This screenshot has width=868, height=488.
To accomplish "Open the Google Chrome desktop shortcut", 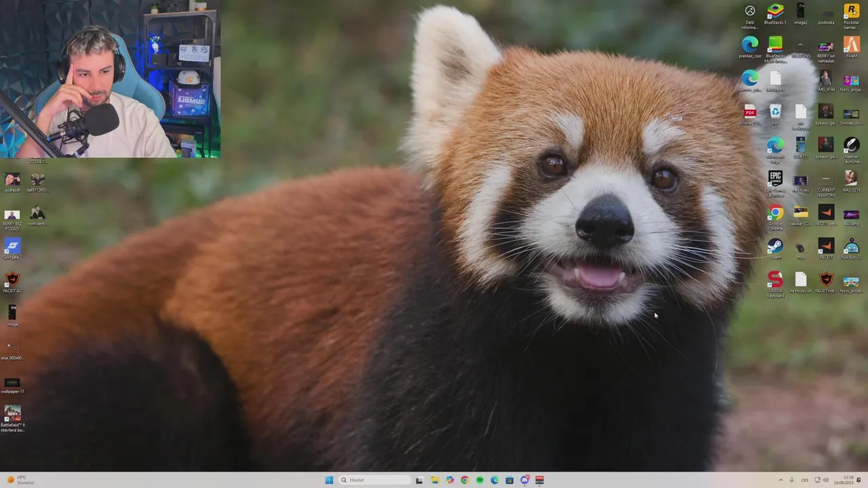I will tap(775, 216).
